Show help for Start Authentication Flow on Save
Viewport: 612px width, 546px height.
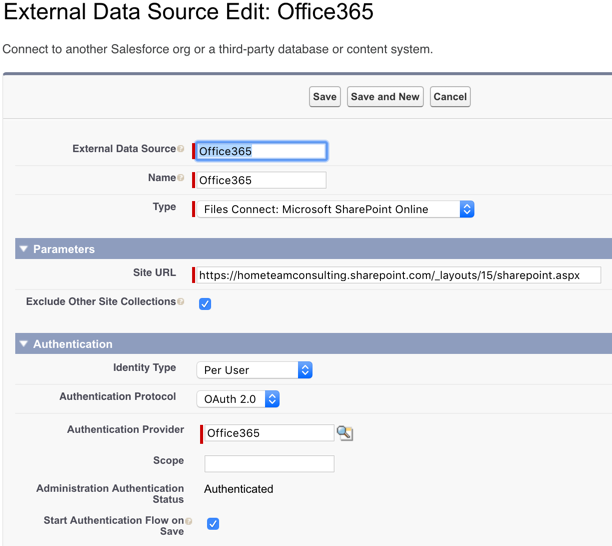(x=189, y=521)
